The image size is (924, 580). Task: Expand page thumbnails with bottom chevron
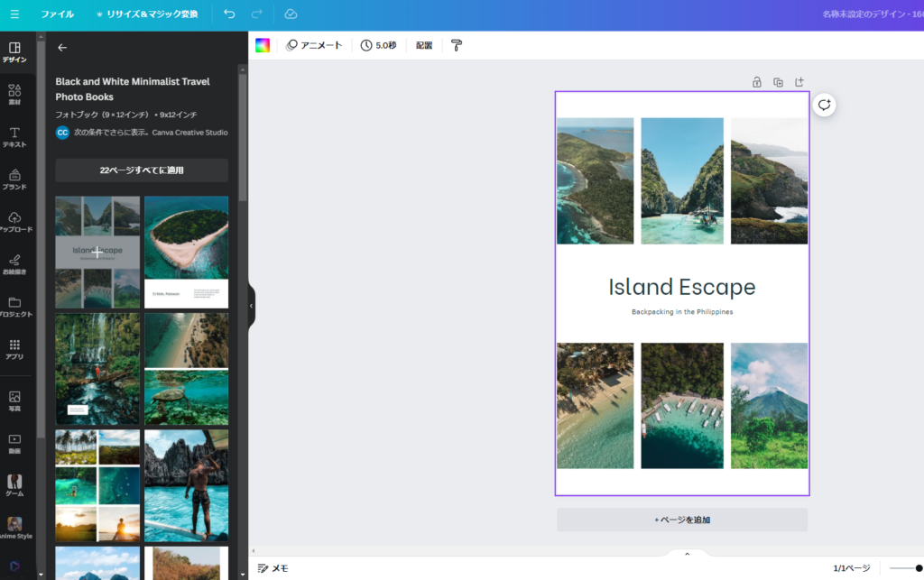pos(687,554)
